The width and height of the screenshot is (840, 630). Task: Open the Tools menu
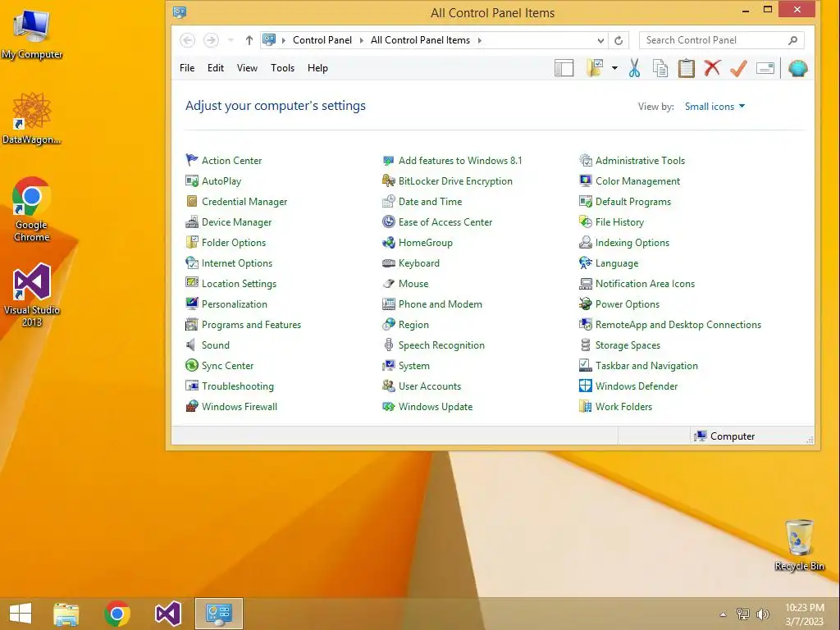282,68
